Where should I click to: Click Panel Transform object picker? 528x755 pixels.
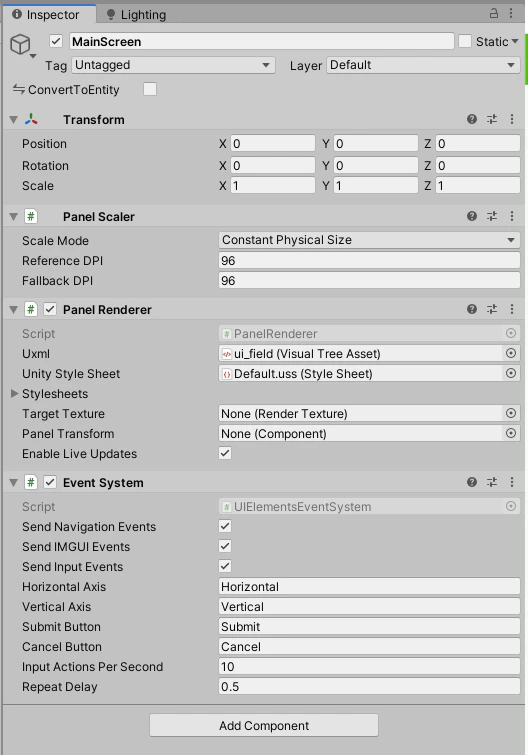pyautogui.click(x=511, y=433)
